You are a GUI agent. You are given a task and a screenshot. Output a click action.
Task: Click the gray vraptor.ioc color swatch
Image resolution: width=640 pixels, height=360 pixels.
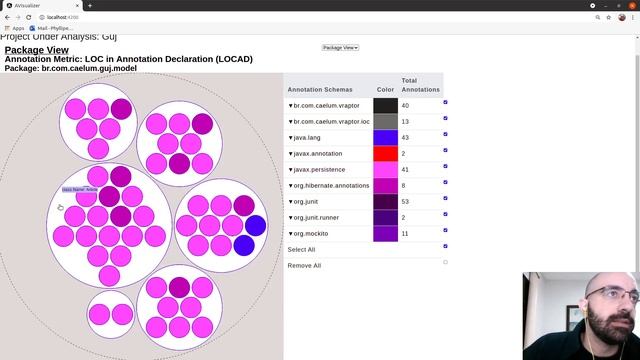point(385,122)
